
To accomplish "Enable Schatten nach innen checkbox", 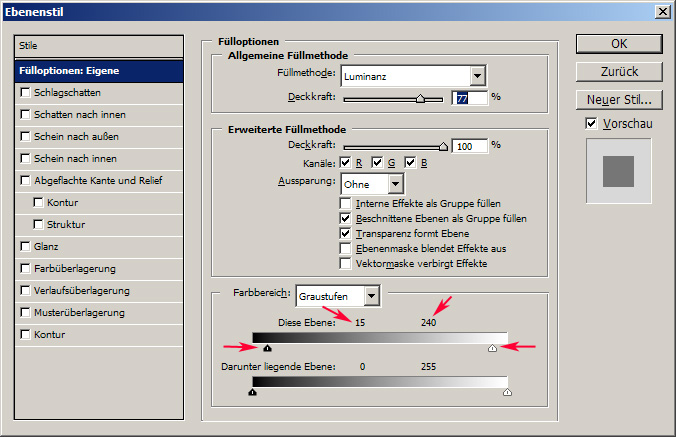I will 25,114.
